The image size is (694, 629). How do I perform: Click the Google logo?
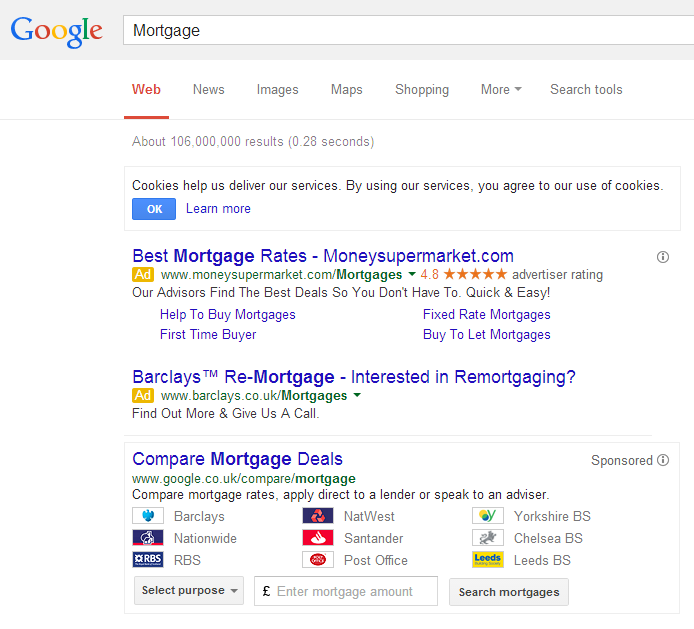[x=57, y=31]
